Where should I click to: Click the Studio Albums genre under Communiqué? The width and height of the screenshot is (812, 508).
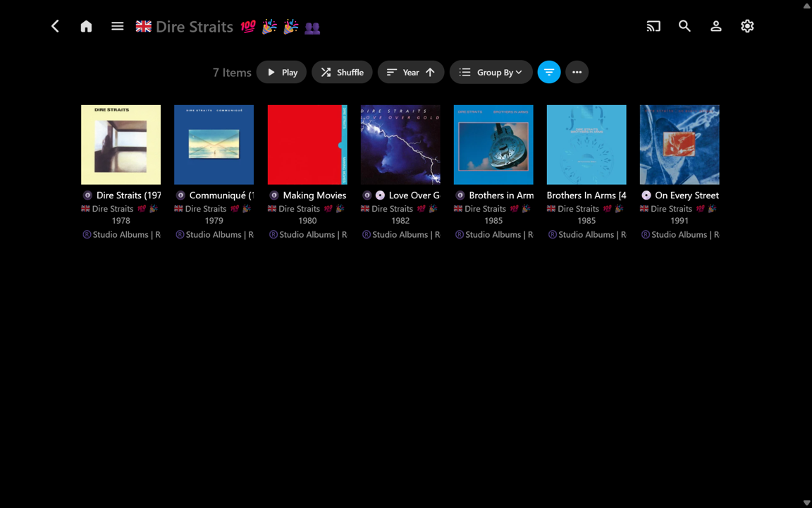click(x=214, y=235)
